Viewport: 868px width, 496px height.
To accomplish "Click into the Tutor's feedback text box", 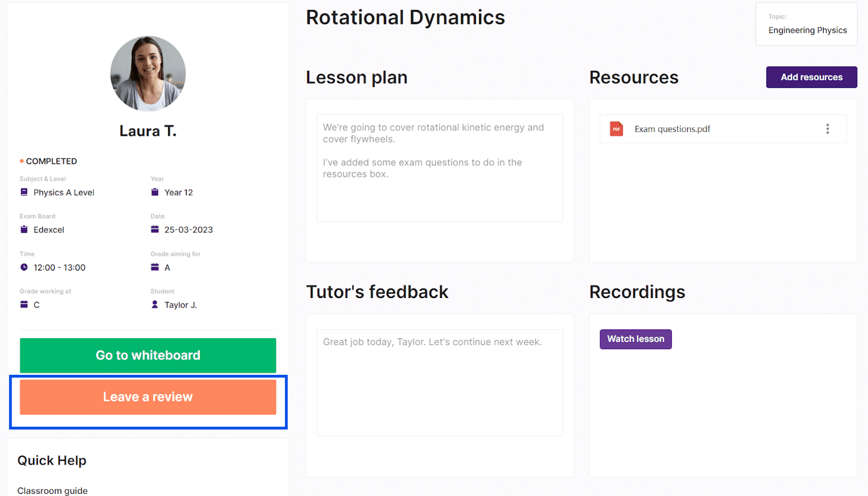I will 439,383.
